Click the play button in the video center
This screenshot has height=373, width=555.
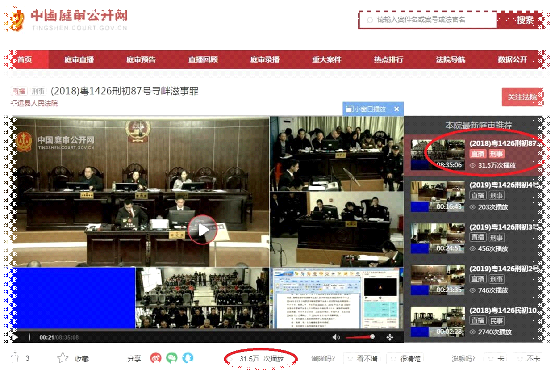[202, 229]
